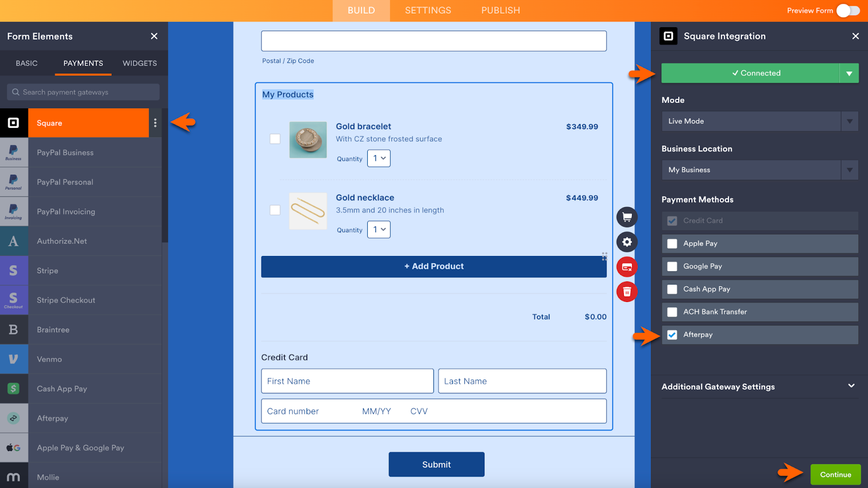Image resolution: width=868 pixels, height=488 pixels.
Task: Click the First Name input field
Action: 347,381
